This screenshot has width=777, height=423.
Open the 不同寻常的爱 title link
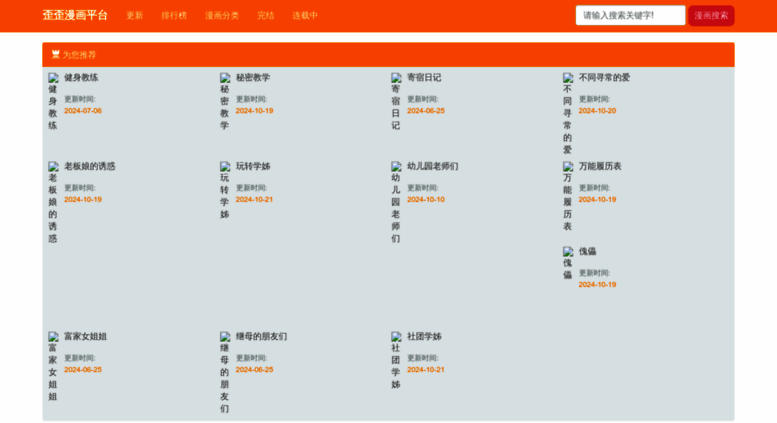tap(605, 77)
